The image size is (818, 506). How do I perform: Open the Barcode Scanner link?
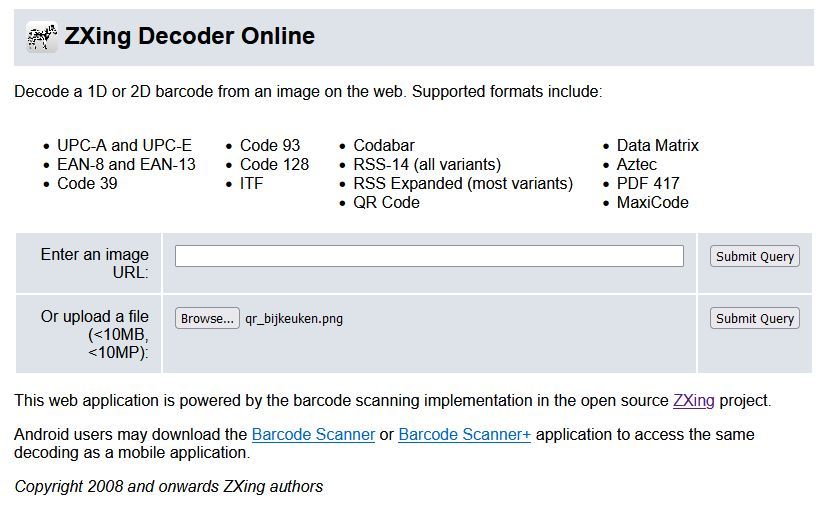coord(313,435)
